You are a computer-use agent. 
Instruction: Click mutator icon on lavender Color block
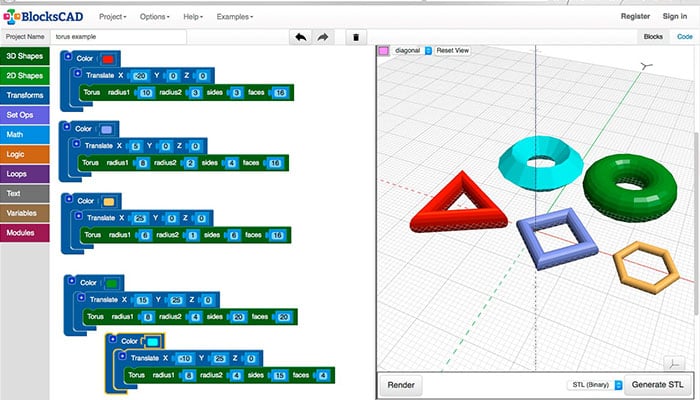point(67,127)
